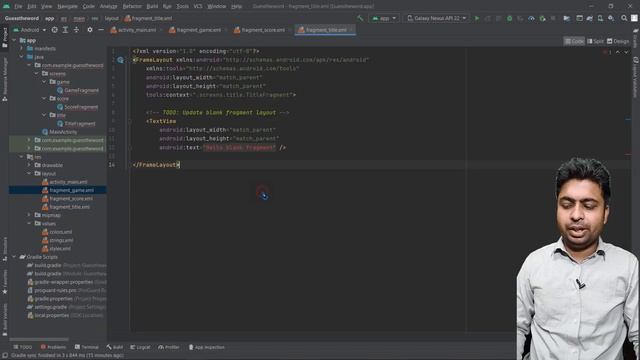Open the Problems tool window

pos(53,347)
